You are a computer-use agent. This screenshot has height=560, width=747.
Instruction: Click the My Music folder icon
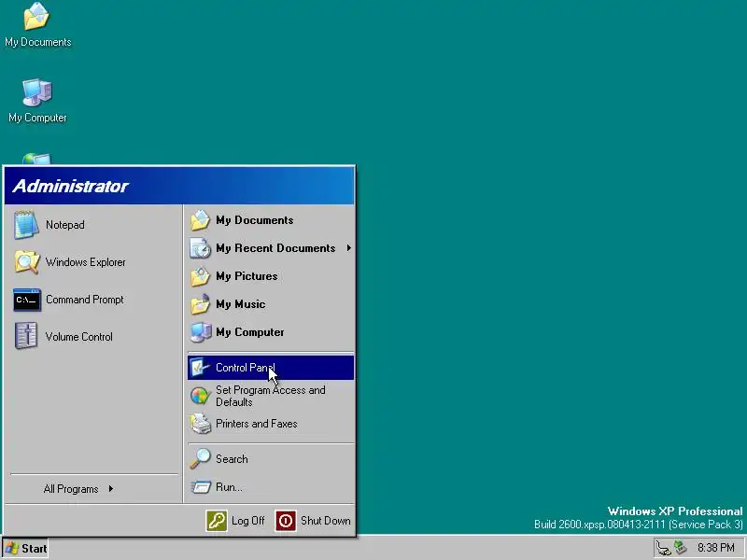200,304
